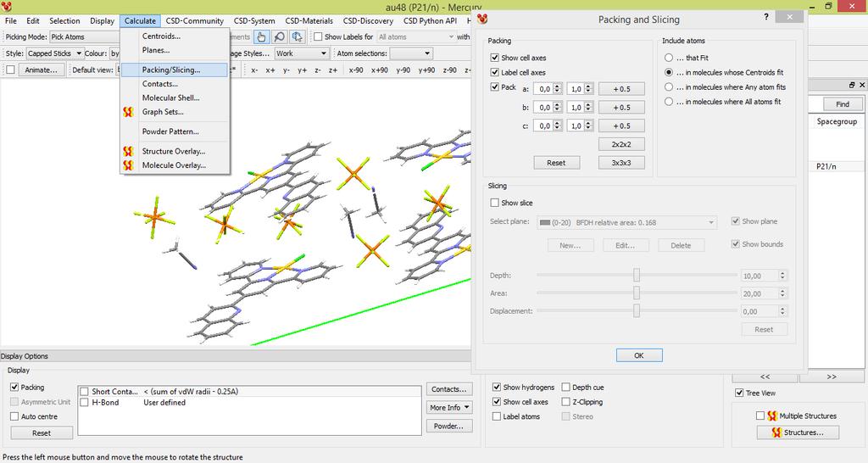Rotate by y-90 toolbar button
Screen dimensions: 868x463
403,70
